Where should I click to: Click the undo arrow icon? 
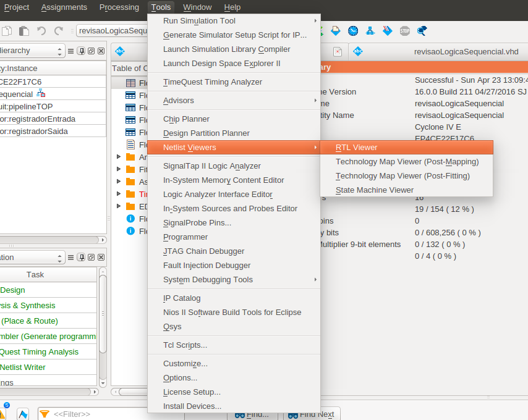41,31
